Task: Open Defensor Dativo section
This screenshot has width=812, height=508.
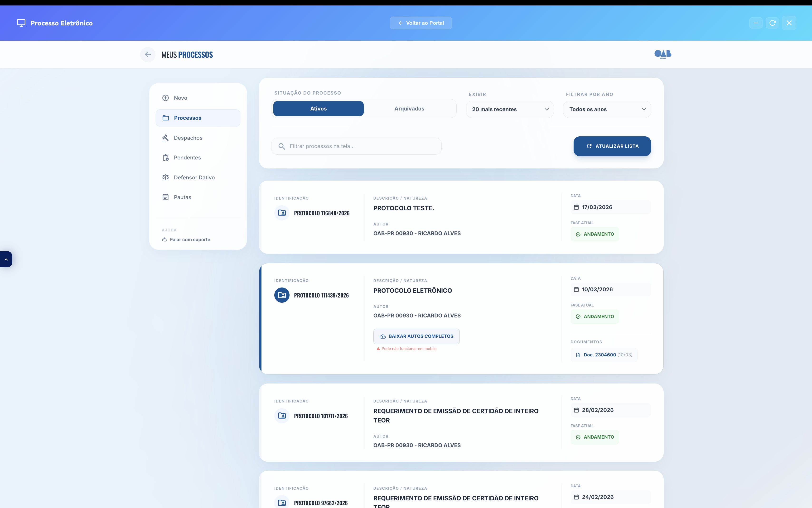Action: pos(194,177)
